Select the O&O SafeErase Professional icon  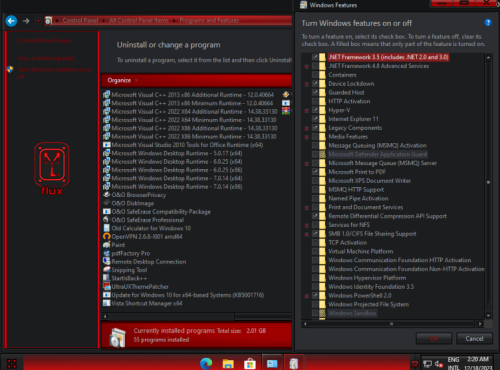pos(107,220)
